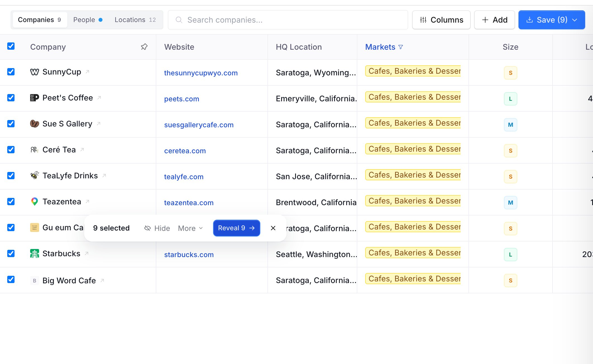Open peets.com website link

pos(182,99)
